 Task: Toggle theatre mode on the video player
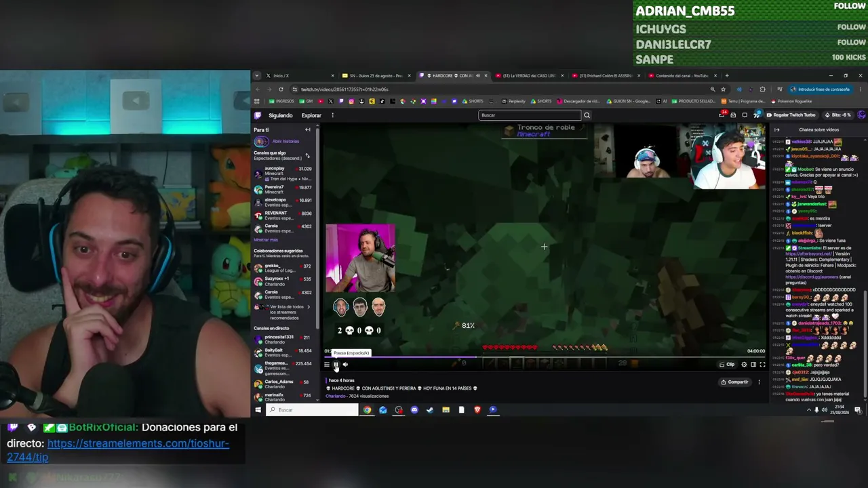[753, 365]
